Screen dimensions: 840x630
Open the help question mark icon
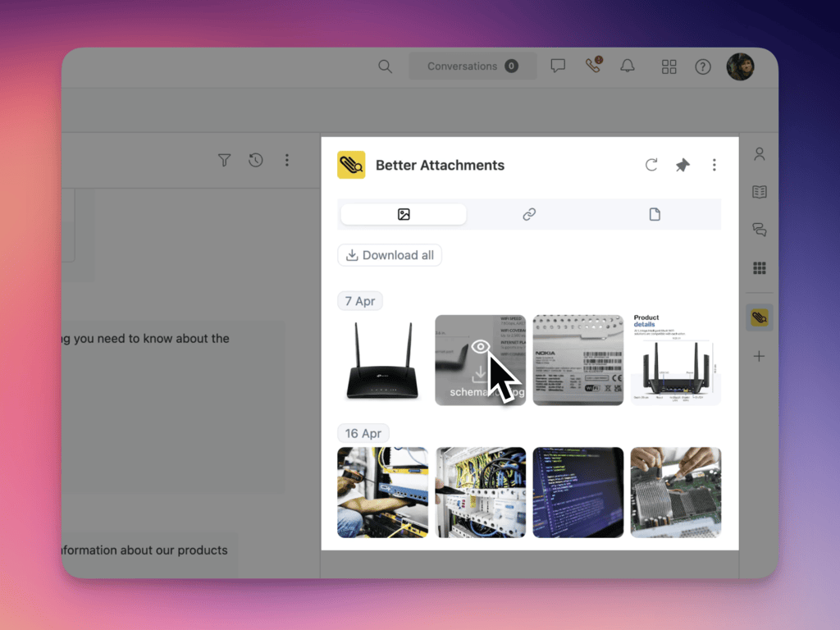pos(703,66)
